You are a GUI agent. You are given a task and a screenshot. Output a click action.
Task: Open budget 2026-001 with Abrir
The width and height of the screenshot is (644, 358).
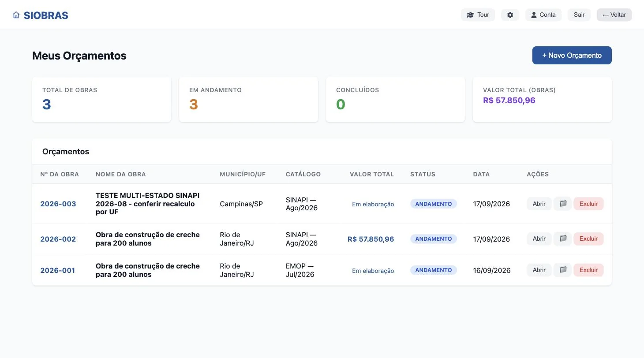539,270
